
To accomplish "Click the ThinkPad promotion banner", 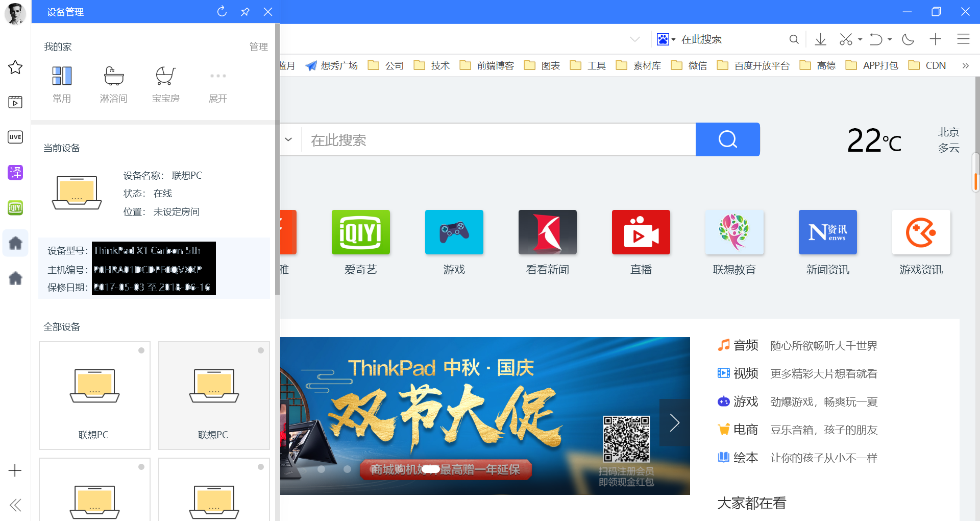I will tap(485, 416).
